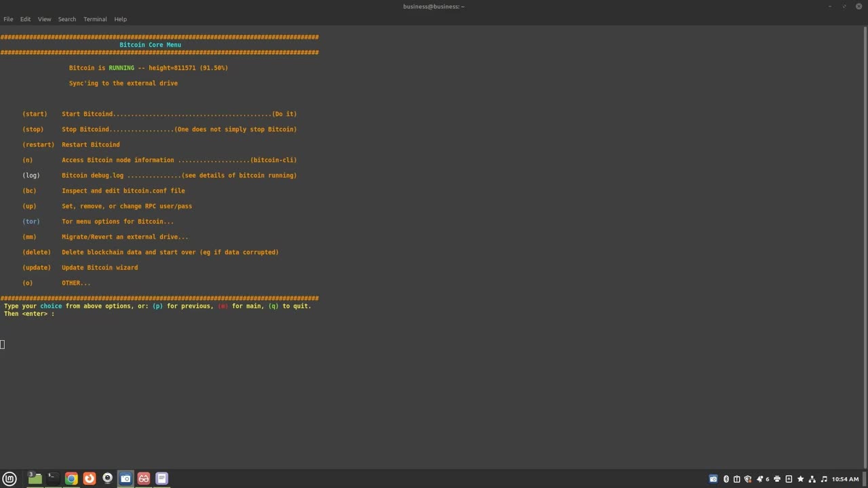Click the '(restart)' option text
The height and width of the screenshot is (488, 868).
[x=38, y=144]
